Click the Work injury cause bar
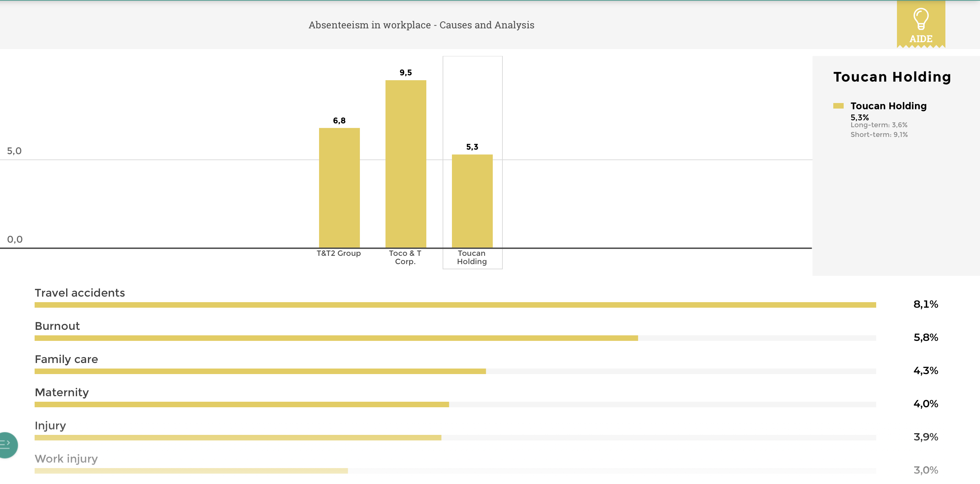 191,471
